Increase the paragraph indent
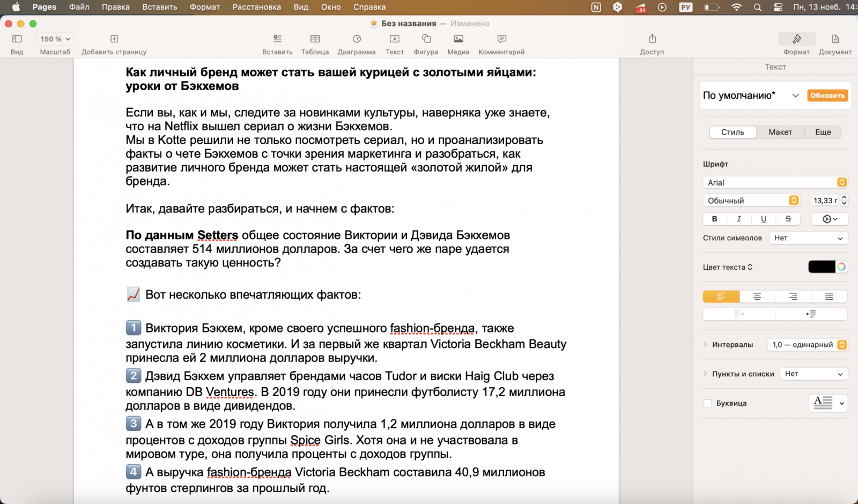Screen dimensions: 858x504 pos(811,314)
